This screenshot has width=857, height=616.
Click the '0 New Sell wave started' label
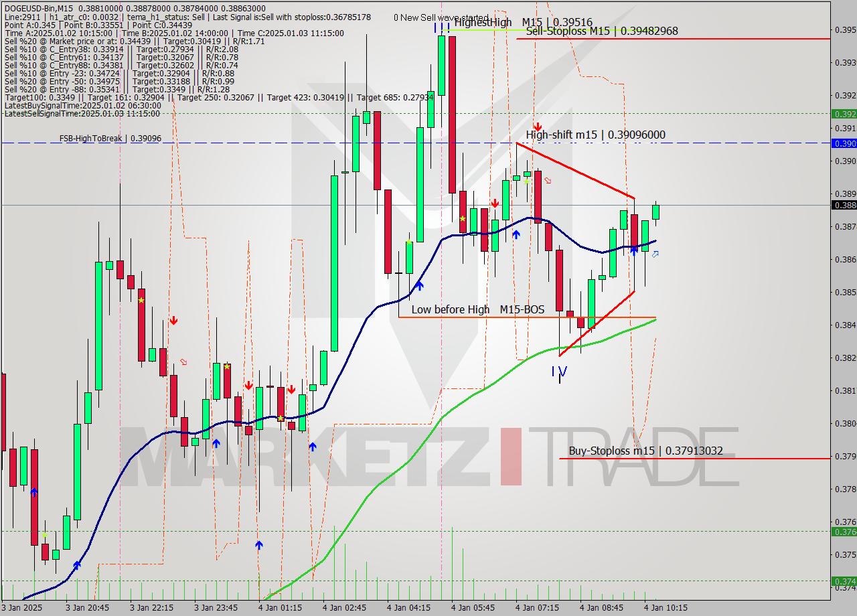coord(441,18)
